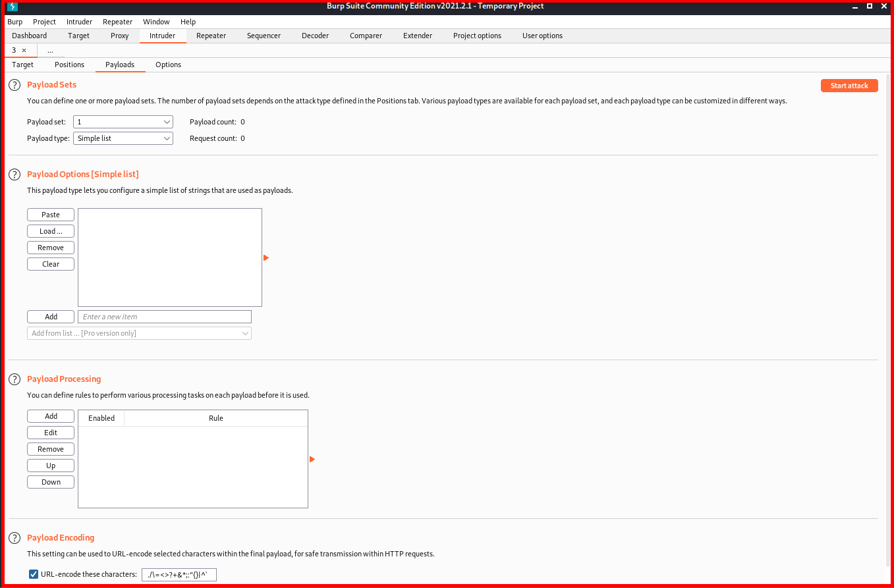894x588 pixels.
Task: Click the Rule column header
Action: 216,418
